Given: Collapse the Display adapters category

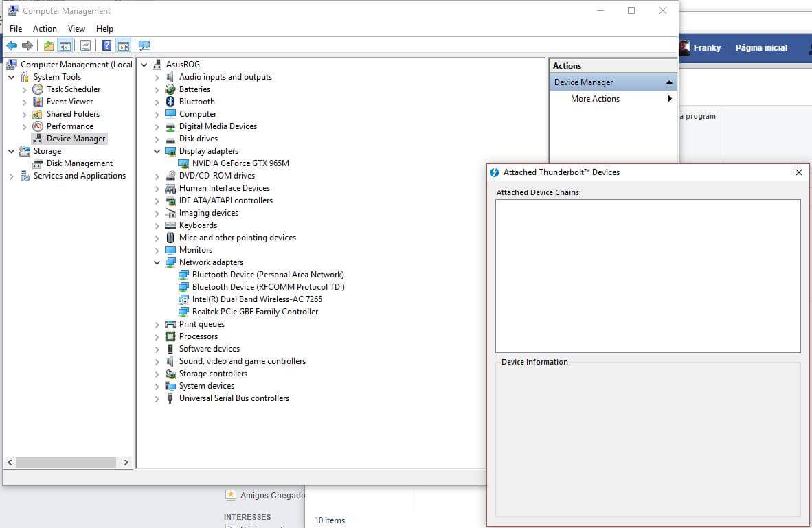Looking at the screenshot, I should click(157, 151).
